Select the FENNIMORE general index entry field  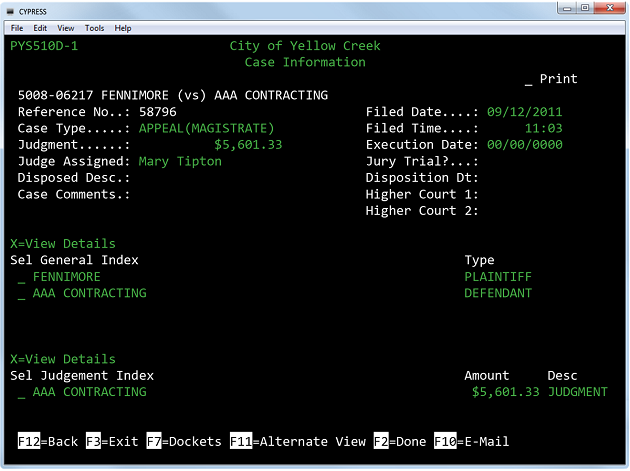pos(21,278)
